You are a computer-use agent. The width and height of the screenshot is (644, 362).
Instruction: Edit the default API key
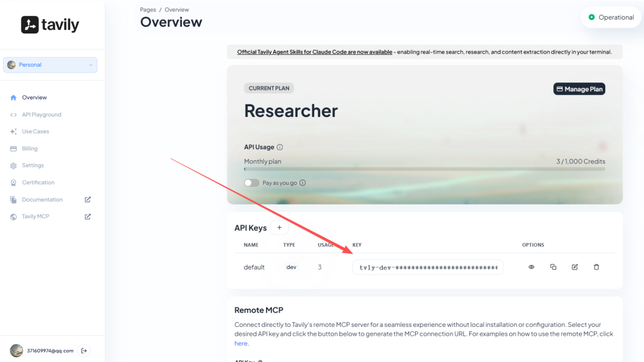coord(575,267)
